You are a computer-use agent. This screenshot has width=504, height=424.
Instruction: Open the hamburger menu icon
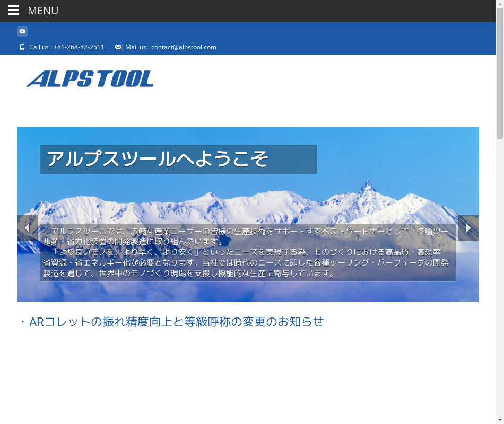coord(14,11)
